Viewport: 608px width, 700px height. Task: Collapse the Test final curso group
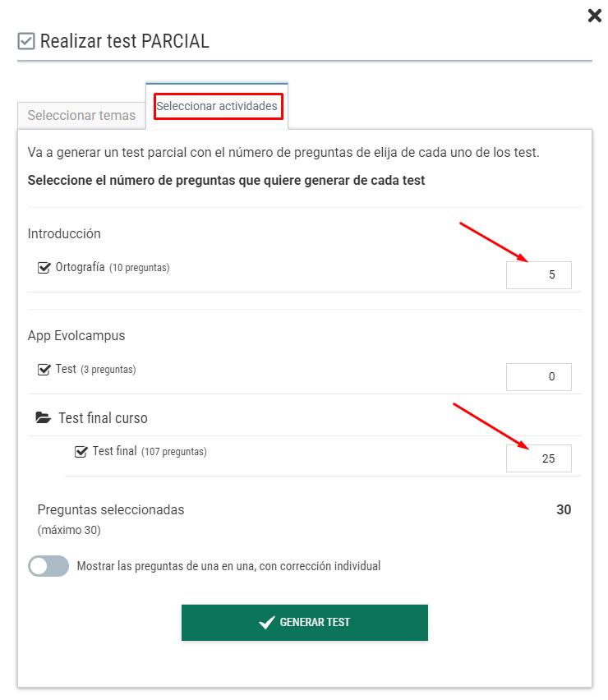103,418
